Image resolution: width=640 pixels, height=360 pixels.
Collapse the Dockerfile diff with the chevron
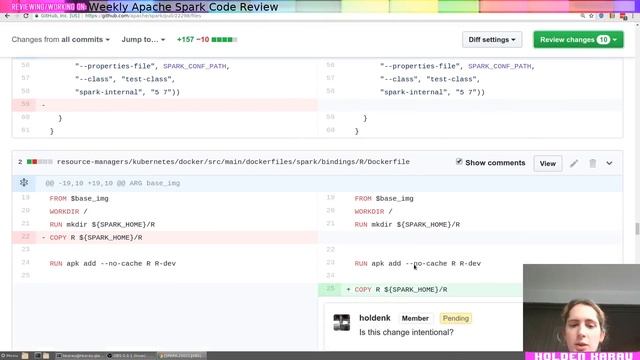(609, 163)
